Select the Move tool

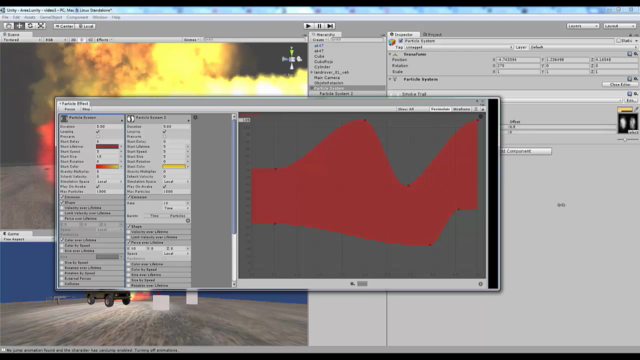tap(19, 26)
